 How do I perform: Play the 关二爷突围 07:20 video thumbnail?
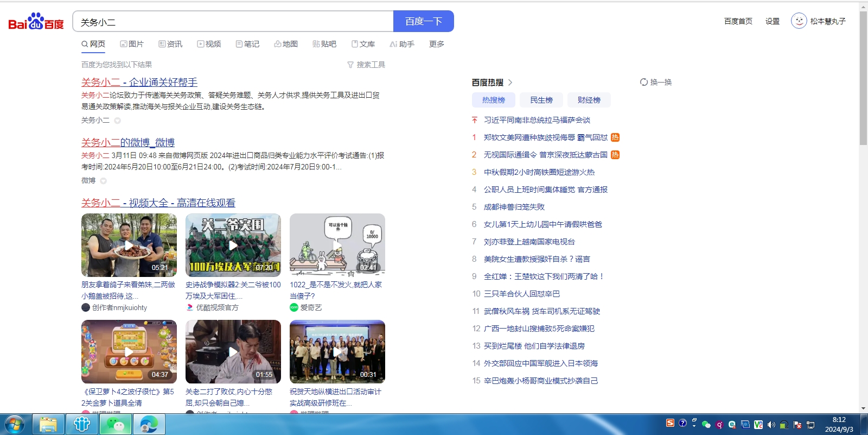click(x=233, y=245)
